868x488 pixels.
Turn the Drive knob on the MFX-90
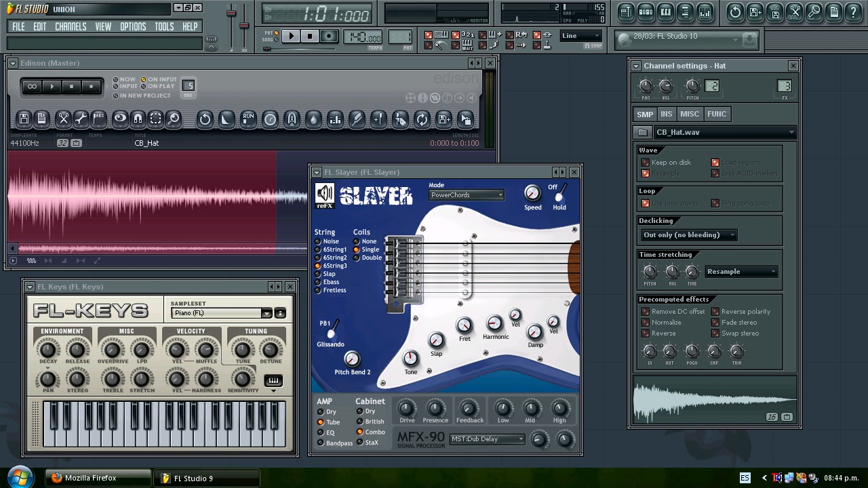[x=406, y=409]
